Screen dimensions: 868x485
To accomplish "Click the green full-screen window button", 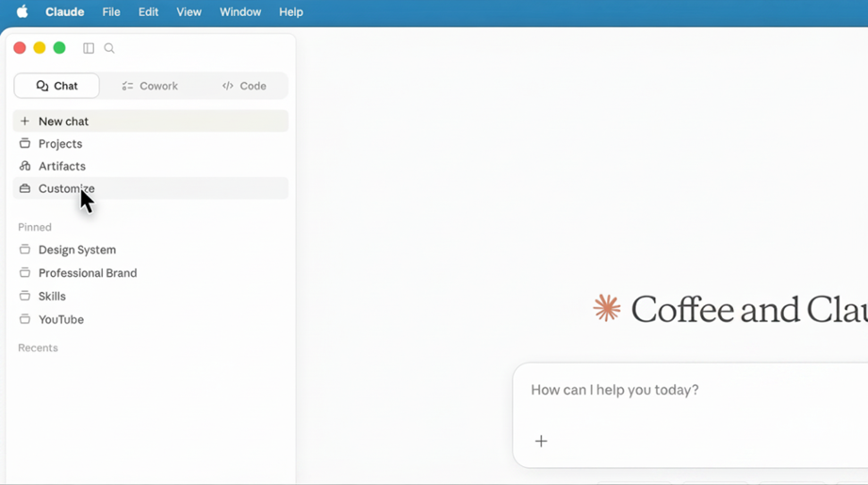I will click(59, 48).
